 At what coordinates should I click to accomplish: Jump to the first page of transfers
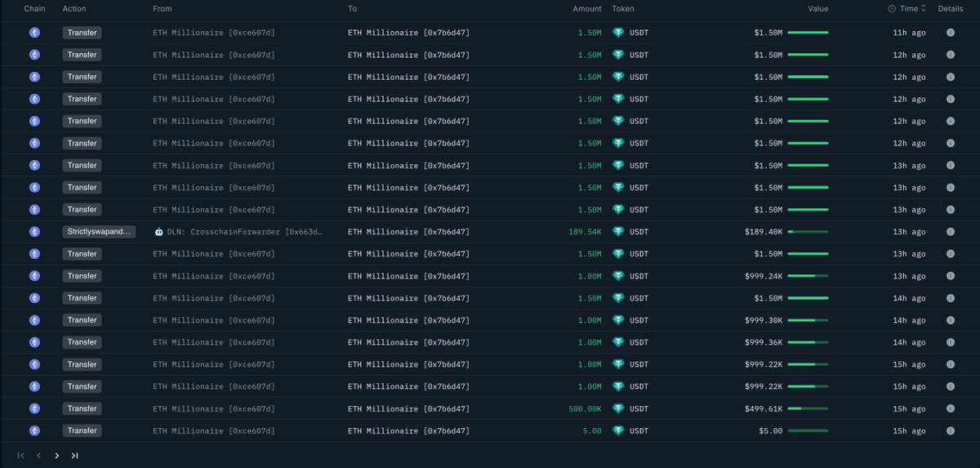20,456
